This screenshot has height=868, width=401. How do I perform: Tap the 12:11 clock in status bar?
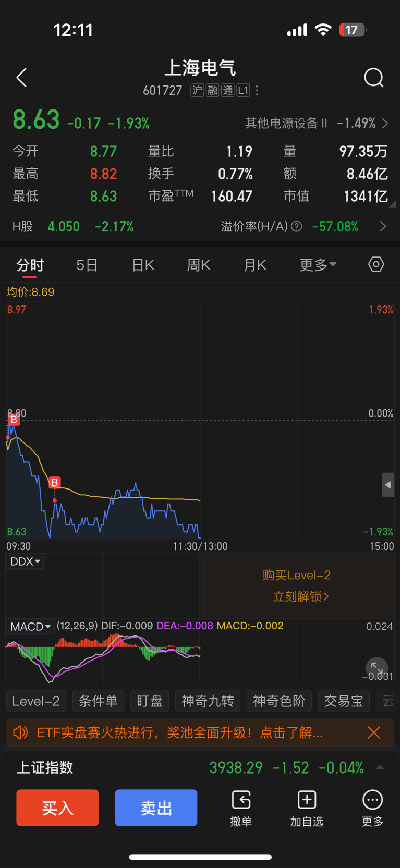pos(73,30)
